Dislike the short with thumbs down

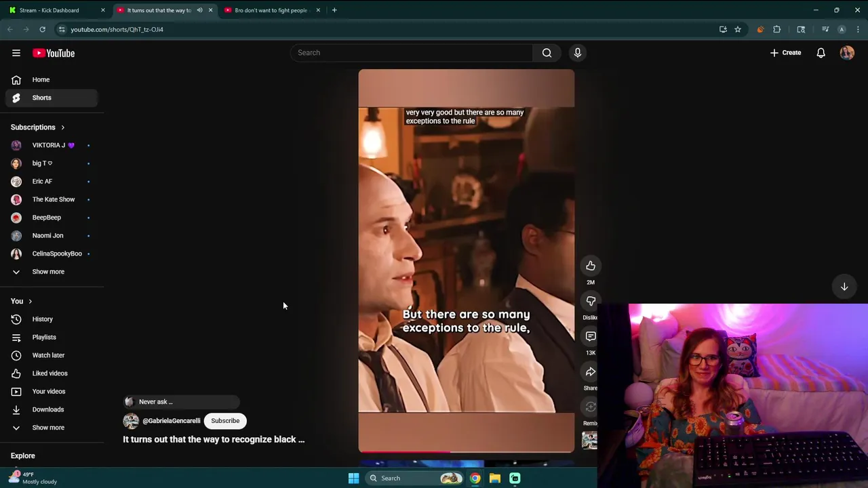tap(591, 301)
